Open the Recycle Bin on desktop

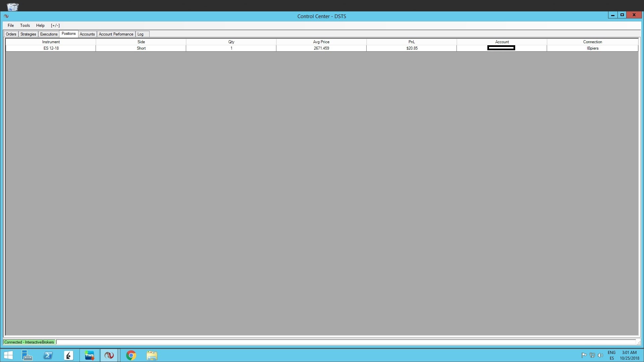pyautogui.click(x=13, y=6)
